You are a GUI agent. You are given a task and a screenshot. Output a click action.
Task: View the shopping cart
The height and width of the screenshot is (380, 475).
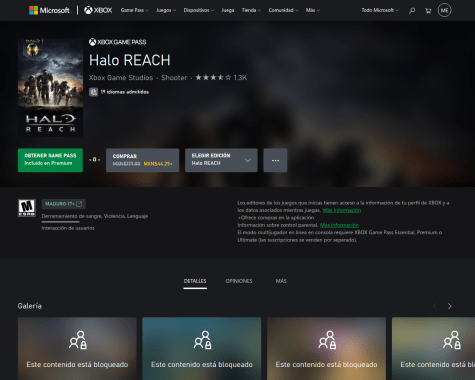pos(428,11)
